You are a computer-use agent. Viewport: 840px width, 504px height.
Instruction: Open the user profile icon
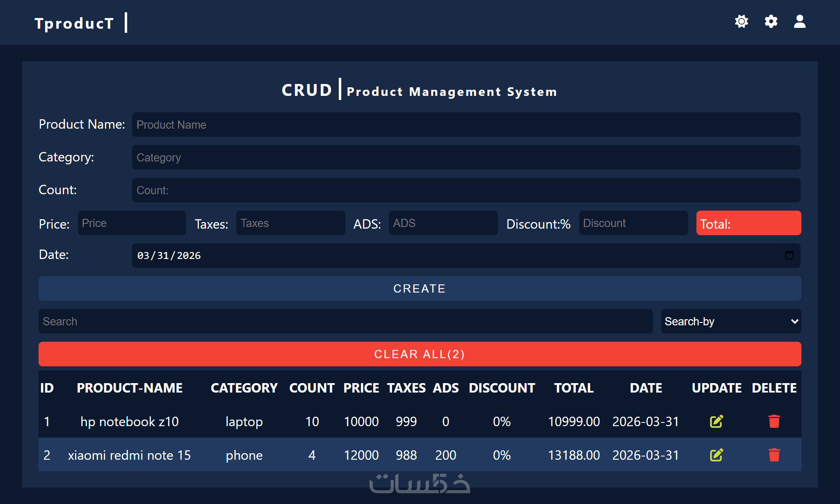tap(799, 21)
